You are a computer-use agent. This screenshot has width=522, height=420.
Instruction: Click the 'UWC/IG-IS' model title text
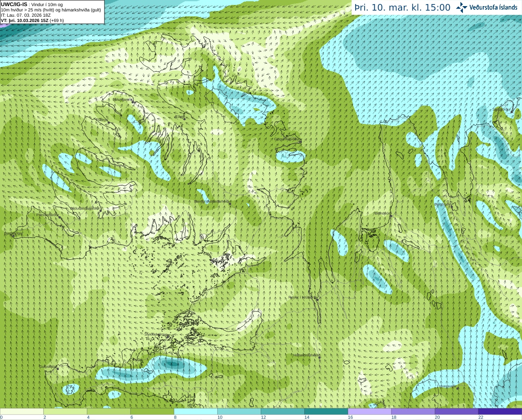(x=14, y=4)
